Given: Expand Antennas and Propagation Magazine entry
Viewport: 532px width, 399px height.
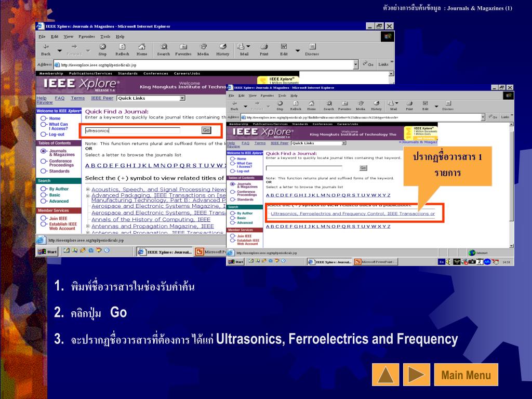Looking at the screenshot, I should (x=88, y=226).
